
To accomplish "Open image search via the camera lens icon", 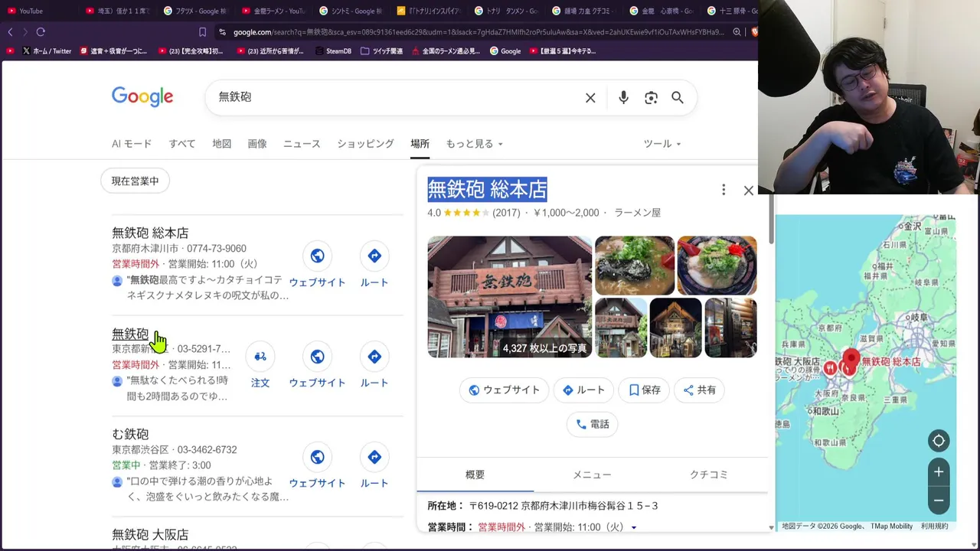I will [x=651, y=98].
